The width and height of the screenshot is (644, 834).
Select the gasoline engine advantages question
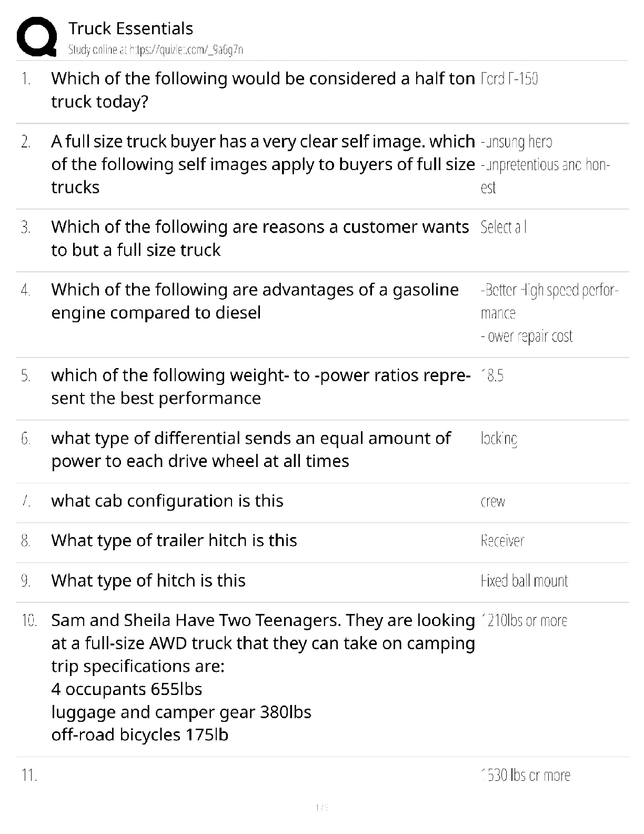coord(255,301)
